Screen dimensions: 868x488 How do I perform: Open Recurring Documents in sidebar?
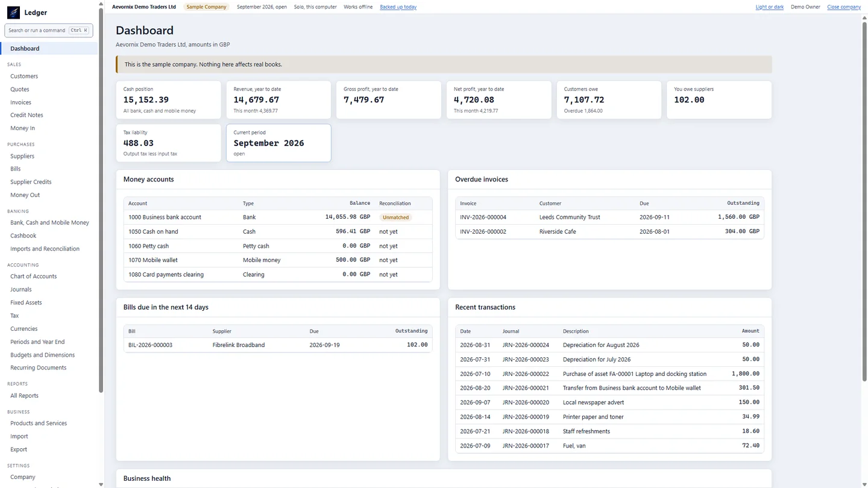click(38, 368)
